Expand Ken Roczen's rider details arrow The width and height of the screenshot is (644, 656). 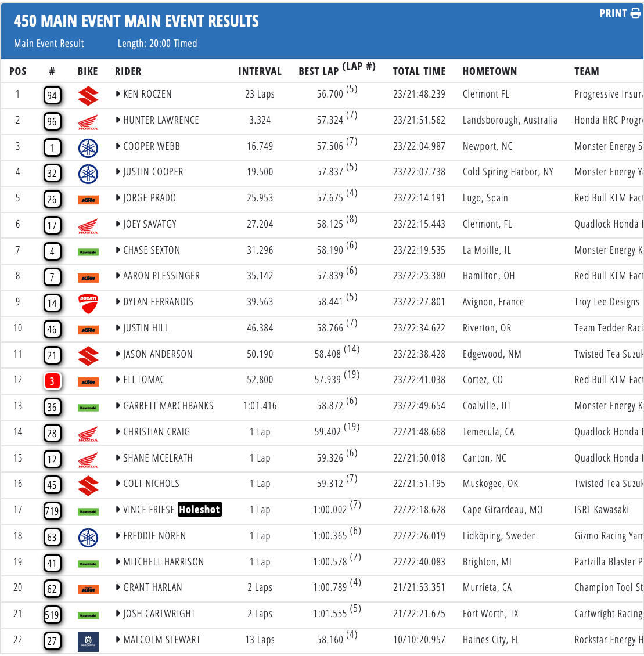pos(118,94)
